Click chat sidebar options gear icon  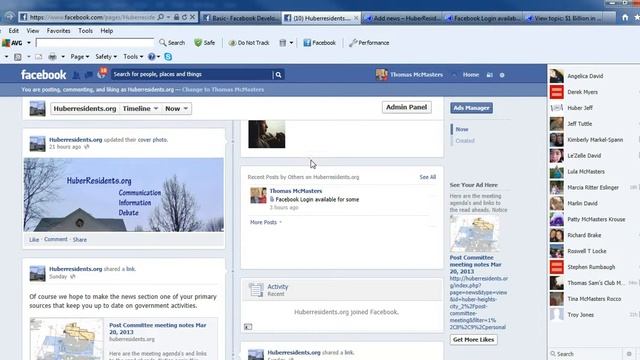(x=629, y=354)
